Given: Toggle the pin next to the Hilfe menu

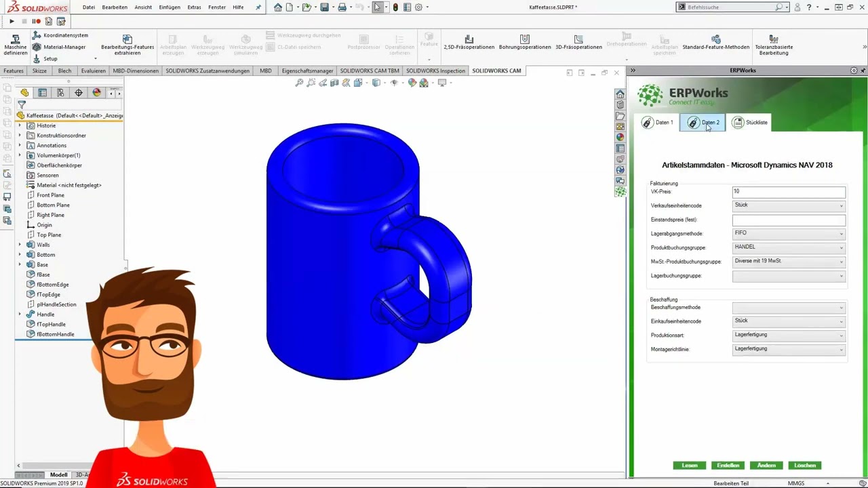Looking at the screenshot, I should (258, 7).
